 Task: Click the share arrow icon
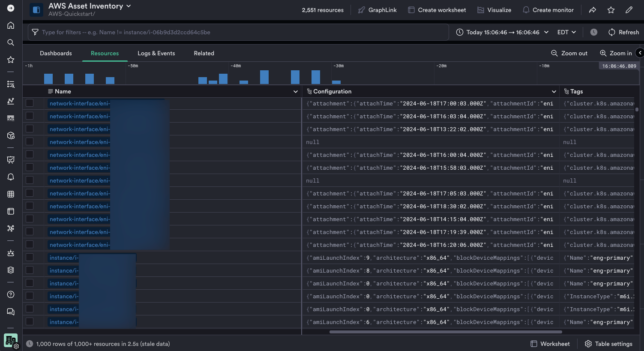593,10
